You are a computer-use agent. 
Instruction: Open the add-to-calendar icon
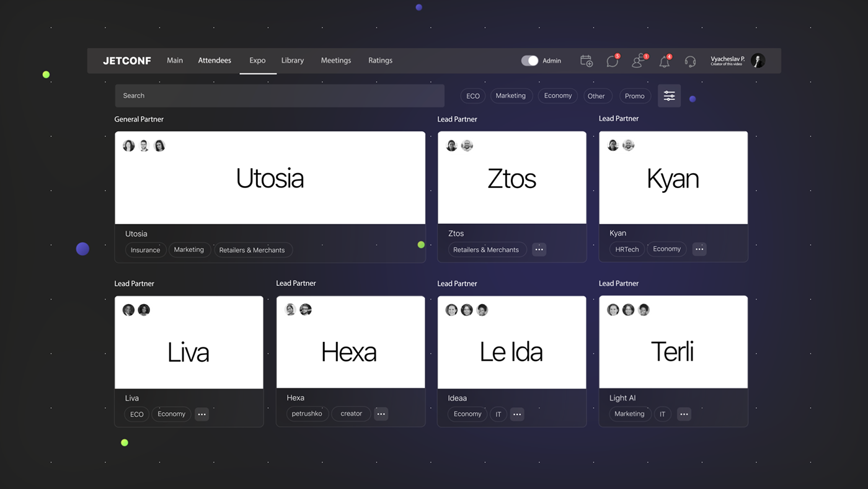(586, 61)
